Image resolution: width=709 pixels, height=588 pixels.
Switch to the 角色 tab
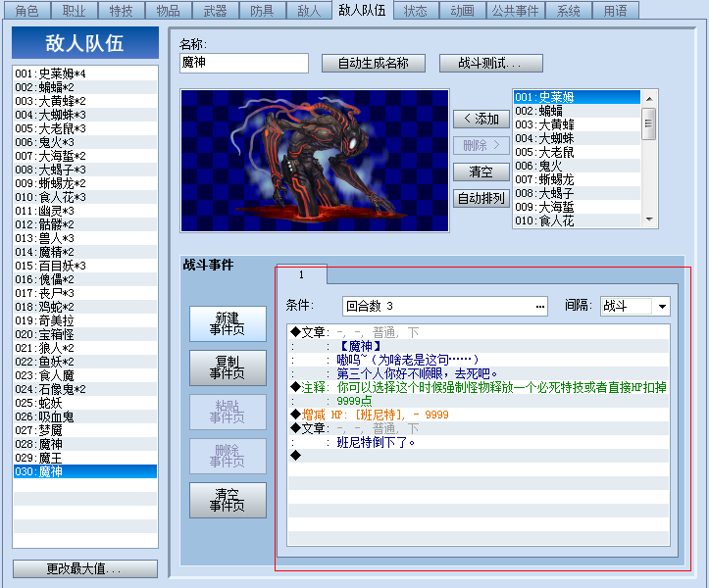(26, 10)
